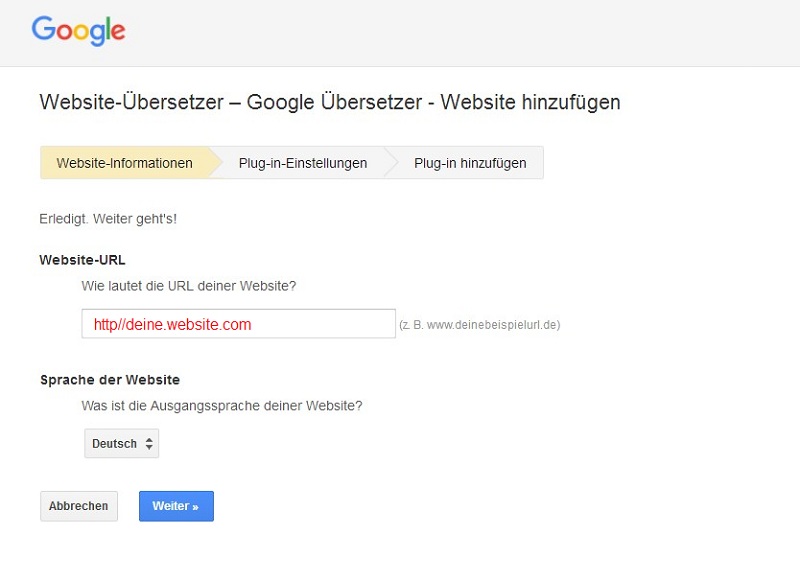Image resolution: width=800 pixels, height=581 pixels.
Task: Click the example URL hint text
Action: pos(482,324)
